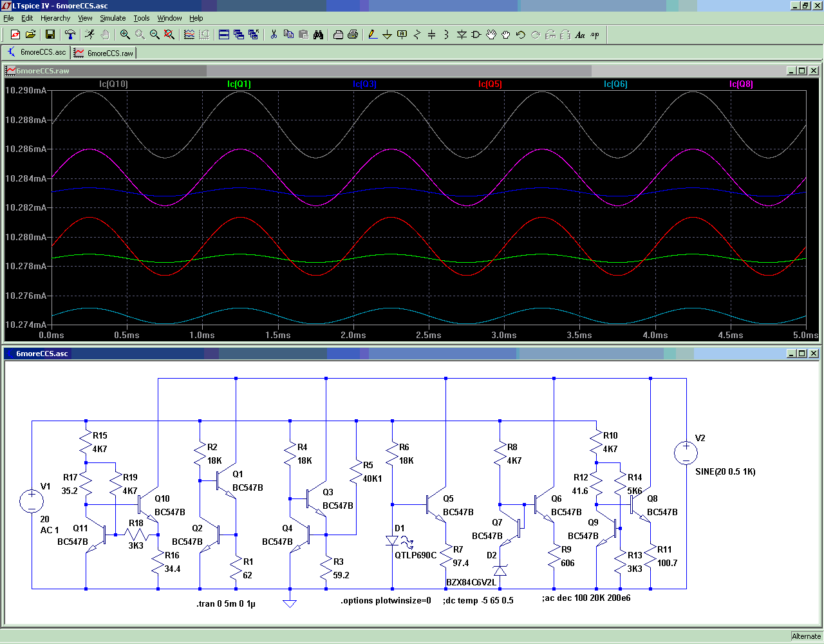
Task: Click the 10.290mA vertical axis label
Action: (26, 90)
